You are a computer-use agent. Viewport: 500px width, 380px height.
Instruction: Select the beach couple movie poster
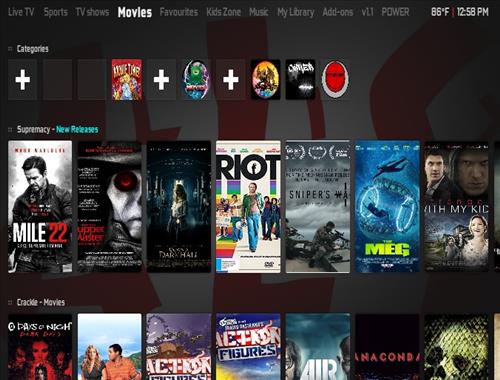point(110,347)
